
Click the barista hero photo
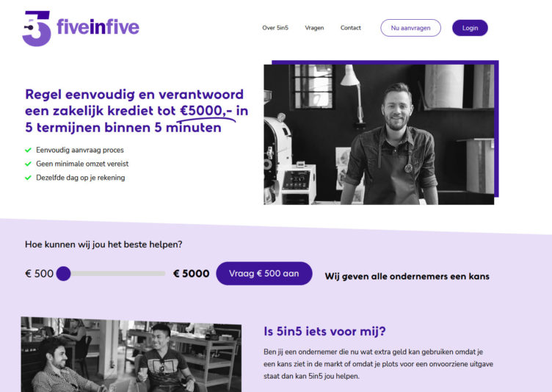click(379, 134)
